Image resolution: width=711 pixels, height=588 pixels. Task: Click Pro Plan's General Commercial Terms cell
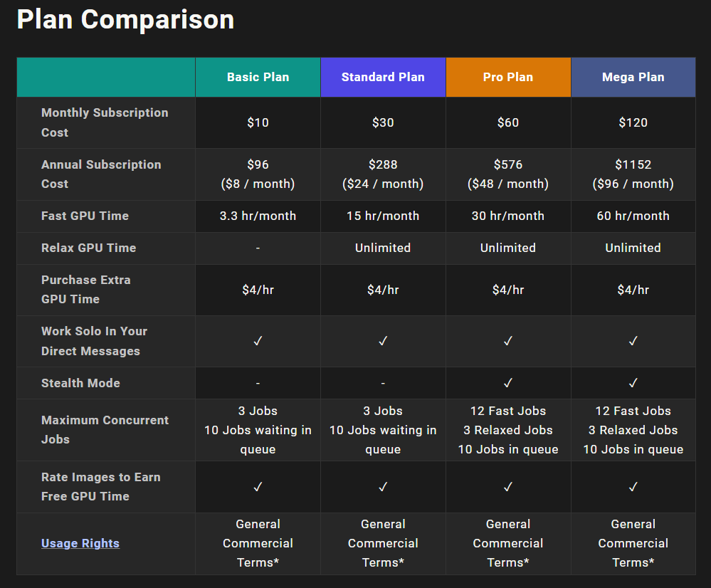(508, 543)
